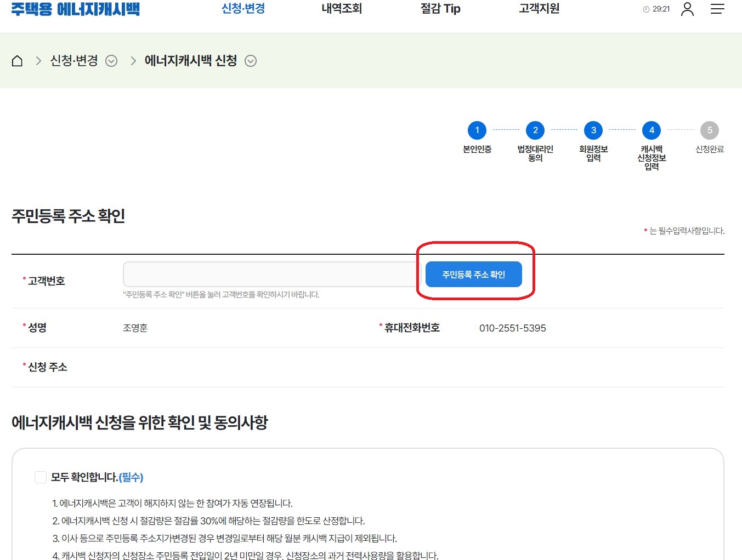Select step 4 캐시백 신청정보 입력 circle
The height and width of the screenshot is (560, 742).
pyautogui.click(x=651, y=130)
